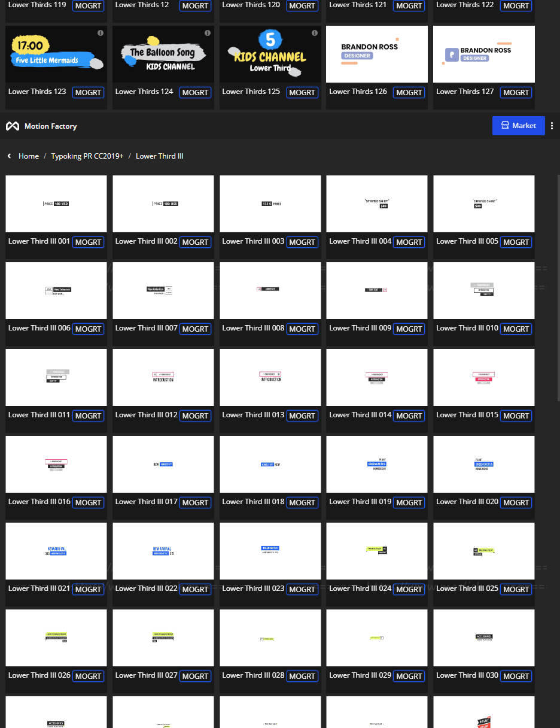Go to Home in breadcrumb

(29, 156)
